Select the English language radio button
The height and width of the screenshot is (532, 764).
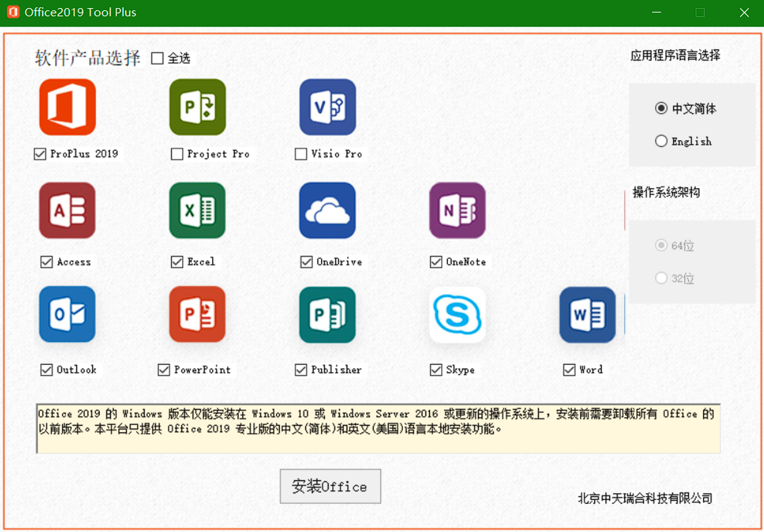pyautogui.click(x=661, y=141)
